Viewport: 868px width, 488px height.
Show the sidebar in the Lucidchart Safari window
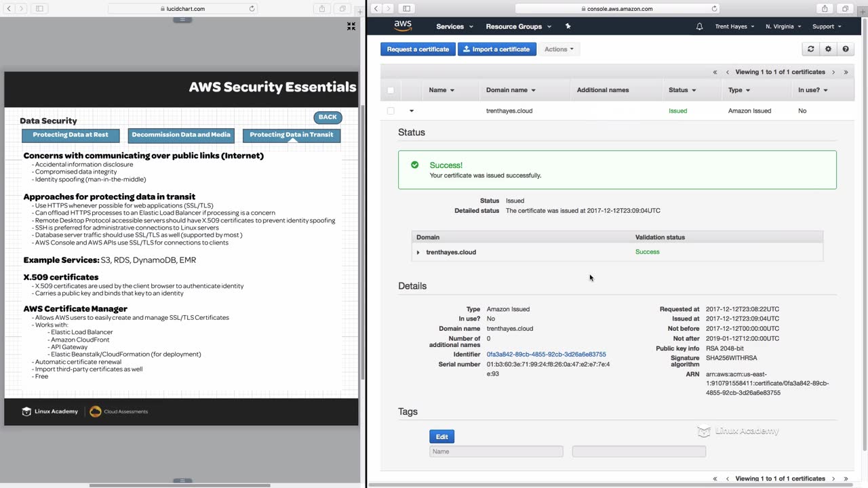(39, 9)
